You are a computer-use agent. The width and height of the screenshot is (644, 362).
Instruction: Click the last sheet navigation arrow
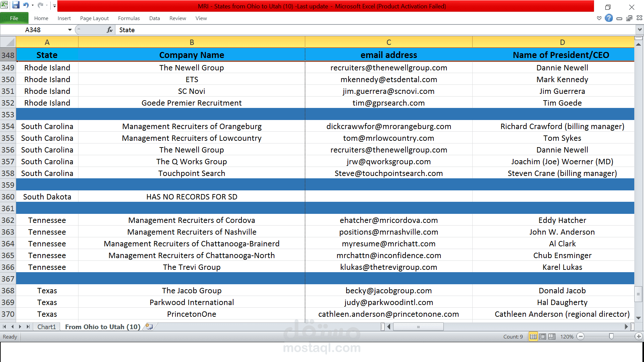point(29,326)
